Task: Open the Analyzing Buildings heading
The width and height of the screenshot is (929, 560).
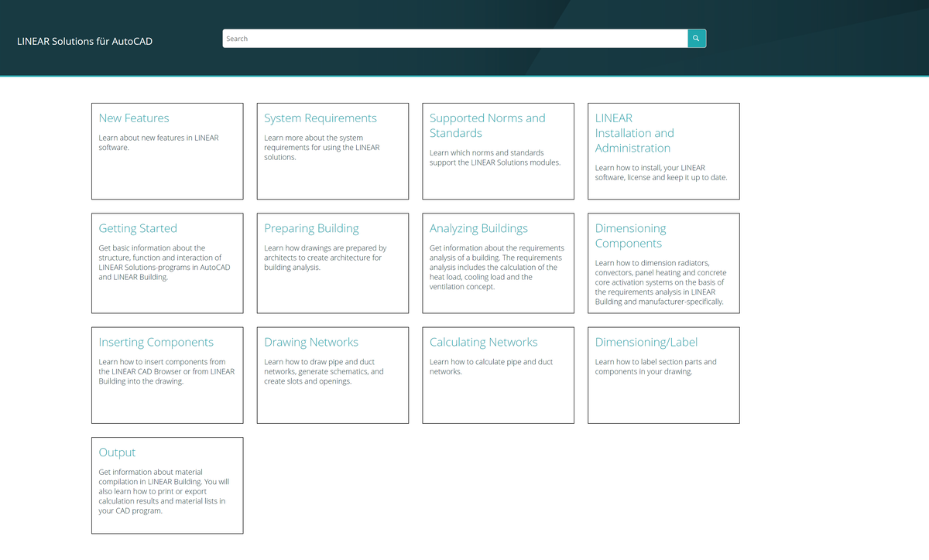Action: coord(478,228)
